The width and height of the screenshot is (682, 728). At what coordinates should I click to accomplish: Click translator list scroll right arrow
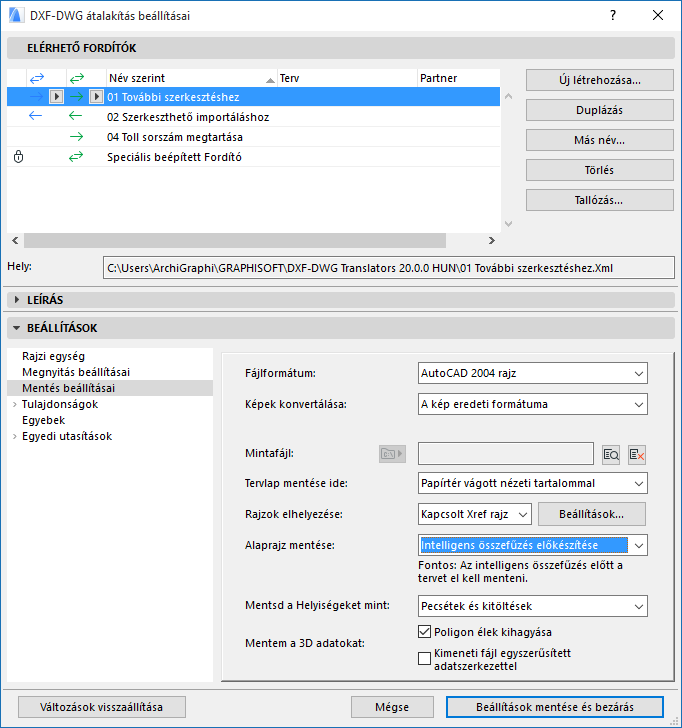coord(492,240)
